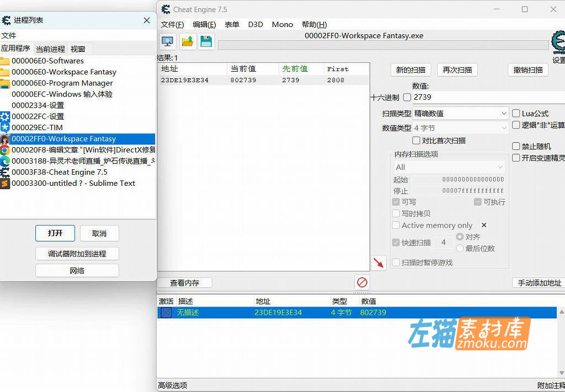Save the cheat table with the floppy icon

206,41
